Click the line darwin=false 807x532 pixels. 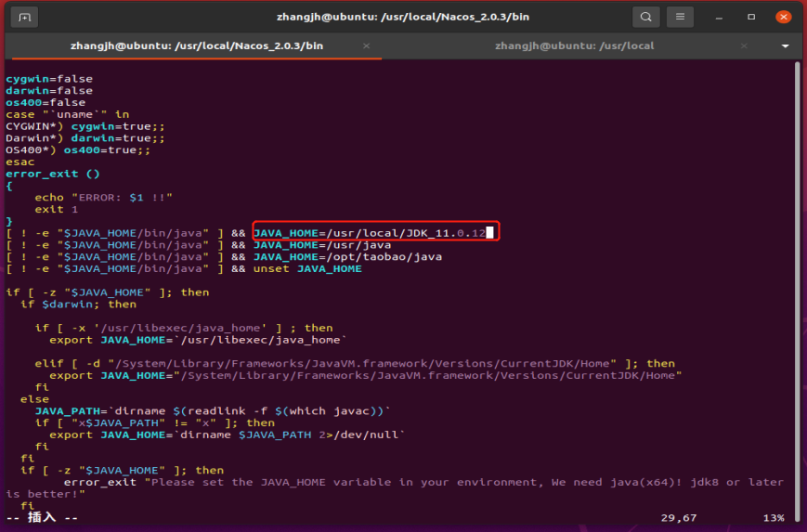(49, 91)
